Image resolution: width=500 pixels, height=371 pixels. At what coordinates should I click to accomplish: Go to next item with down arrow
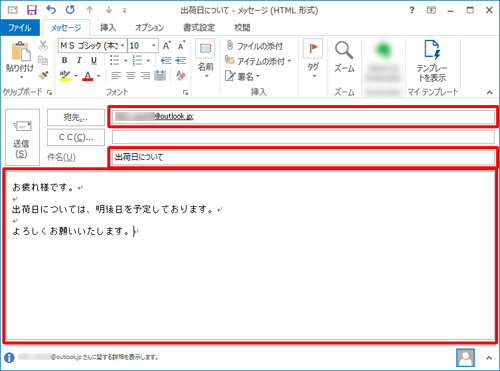(x=109, y=10)
